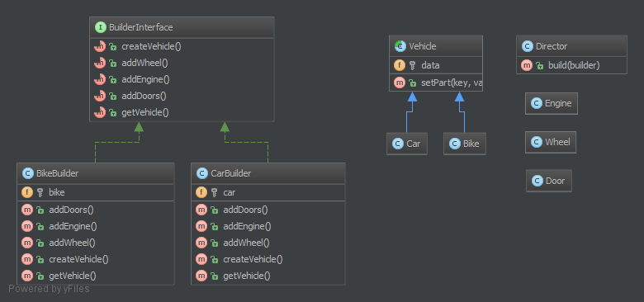Click the BuilderInterface interface icon
The image size is (644, 302).
pyautogui.click(x=100, y=27)
